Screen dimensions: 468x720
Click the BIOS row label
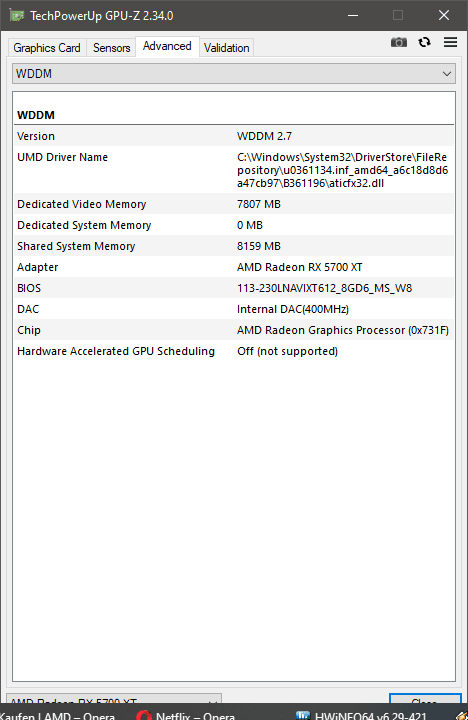(x=29, y=289)
